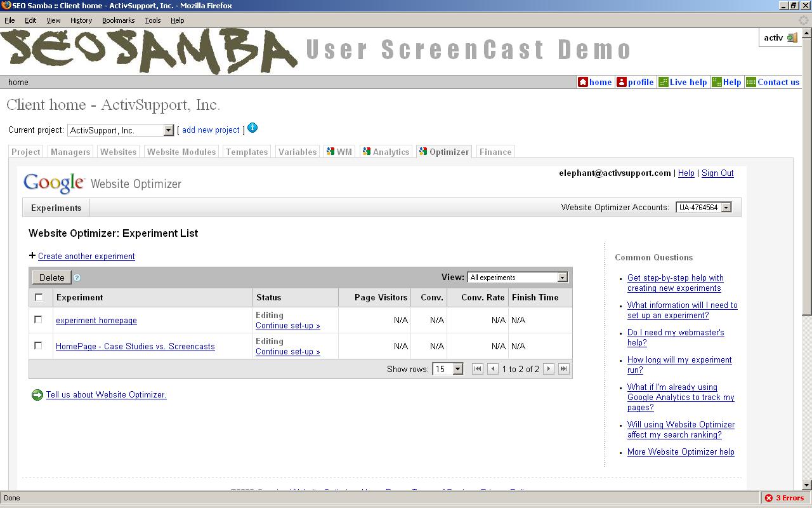Click the scrollbar down arrow

(x=806, y=485)
